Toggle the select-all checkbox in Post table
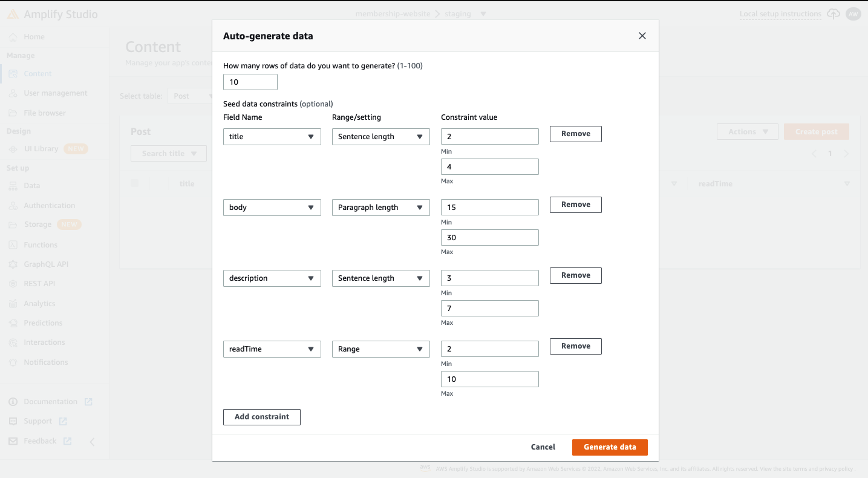 tap(135, 183)
